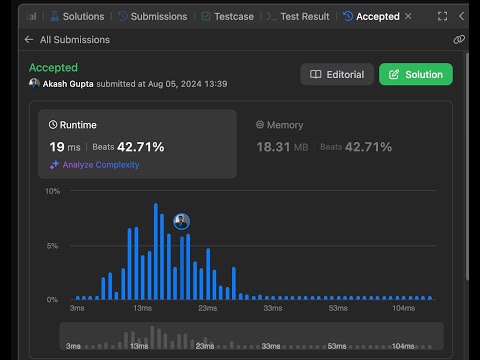This screenshot has width=480, height=360.
Task: Switch to the Submissions tab
Action: point(153,16)
